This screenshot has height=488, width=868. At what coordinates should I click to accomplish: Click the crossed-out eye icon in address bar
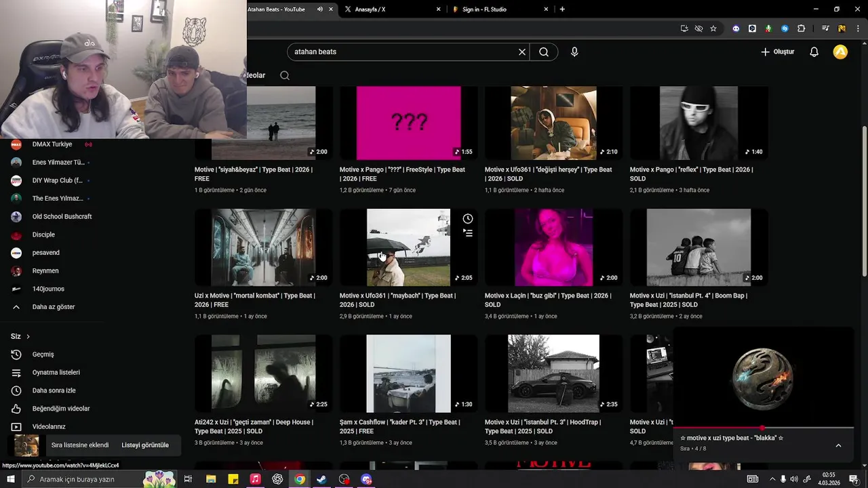698,28
